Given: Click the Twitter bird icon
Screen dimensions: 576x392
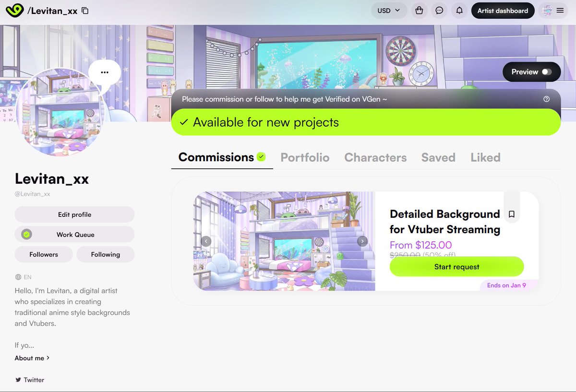Looking at the screenshot, I should [x=18, y=380].
